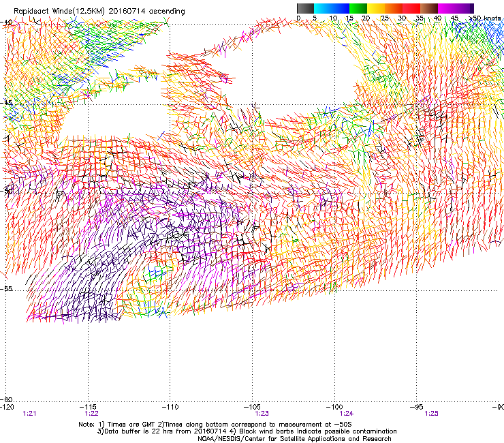Click the -95 longitude axis label
The width and height of the screenshot is (504, 443).
417,407
